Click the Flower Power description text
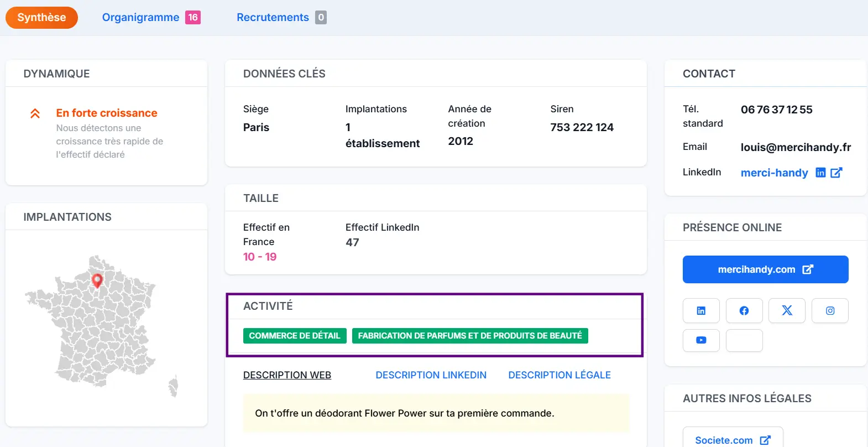This screenshot has height=447, width=868. click(x=405, y=413)
